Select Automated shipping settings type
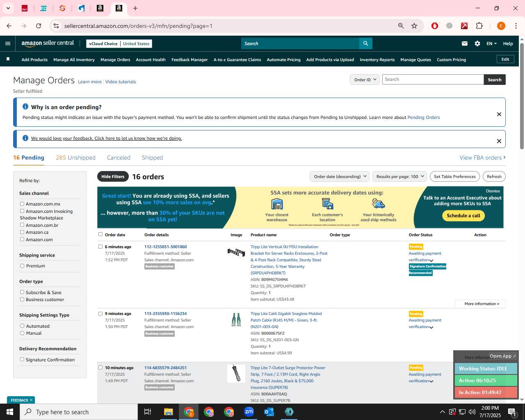 (x=22, y=326)
